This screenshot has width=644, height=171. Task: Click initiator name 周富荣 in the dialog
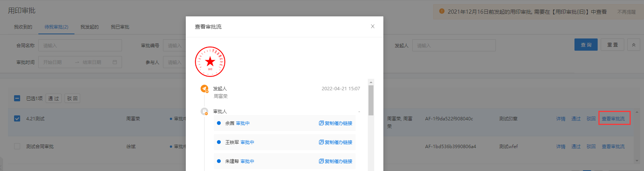click(x=220, y=96)
